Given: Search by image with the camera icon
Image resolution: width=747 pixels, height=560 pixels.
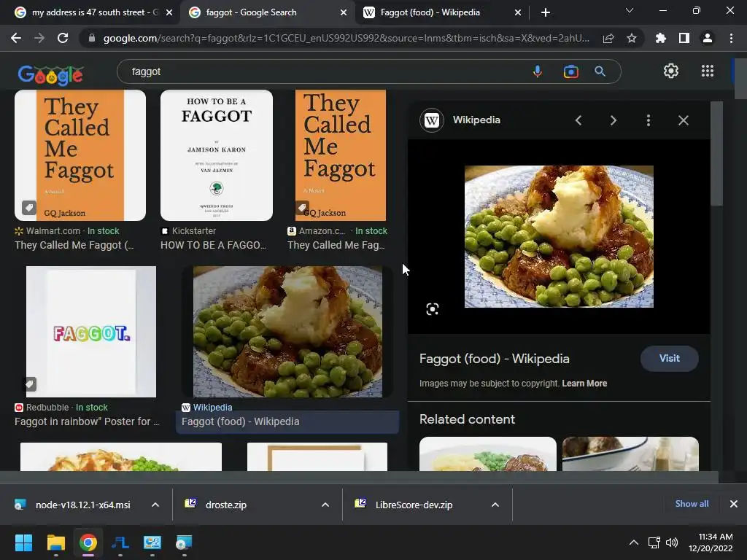Looking at the screenshot, I should pyautogui.click(x=570, y=71).
